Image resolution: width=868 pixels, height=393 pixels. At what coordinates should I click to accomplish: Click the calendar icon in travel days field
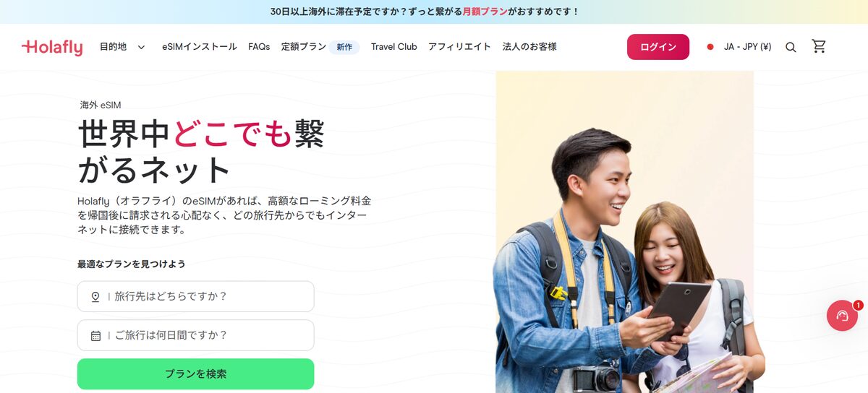[x=95, y=335]
